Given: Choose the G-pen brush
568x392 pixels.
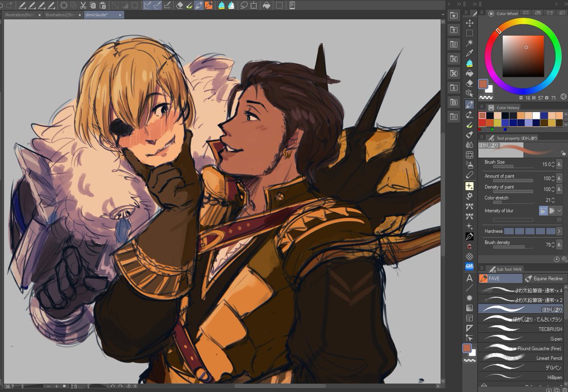Looking at the screenshot, I should [521, 339].
